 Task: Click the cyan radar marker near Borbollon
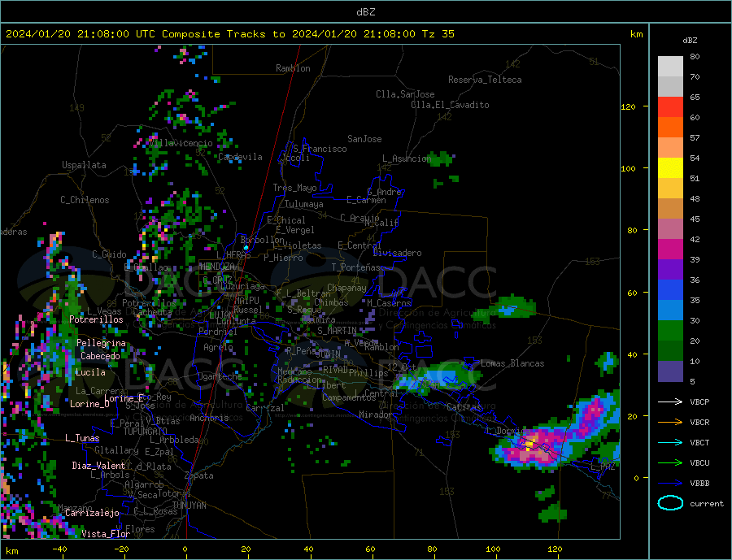pos(246,247)
